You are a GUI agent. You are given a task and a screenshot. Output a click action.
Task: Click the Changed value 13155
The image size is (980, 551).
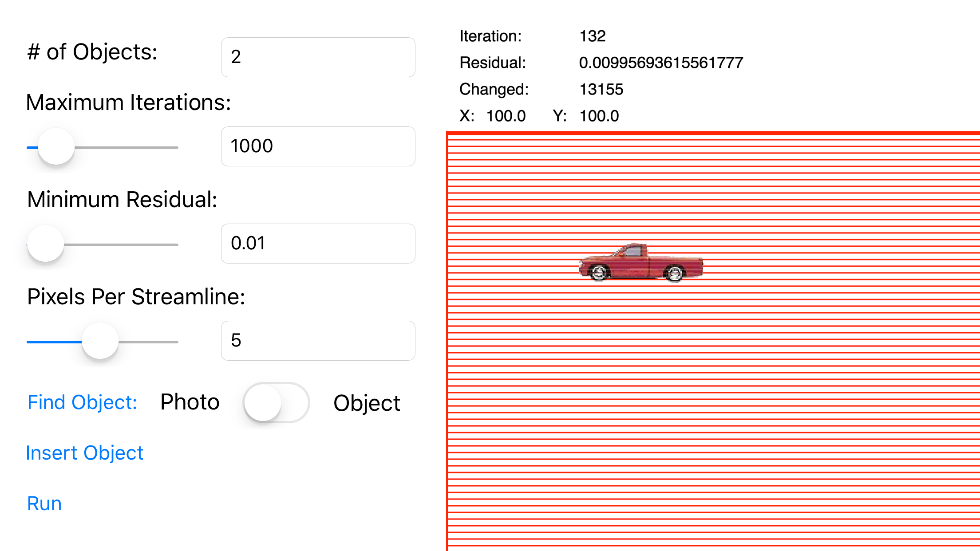point(601,89)
